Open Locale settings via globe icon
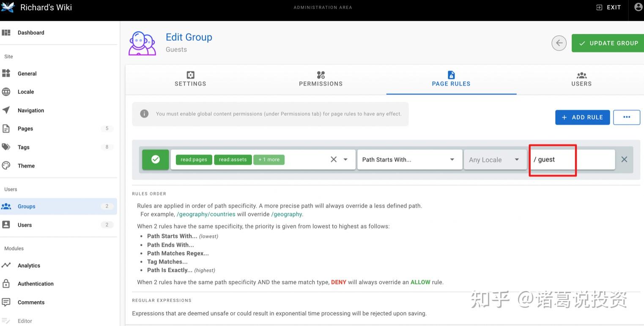 tap(26, 92)
